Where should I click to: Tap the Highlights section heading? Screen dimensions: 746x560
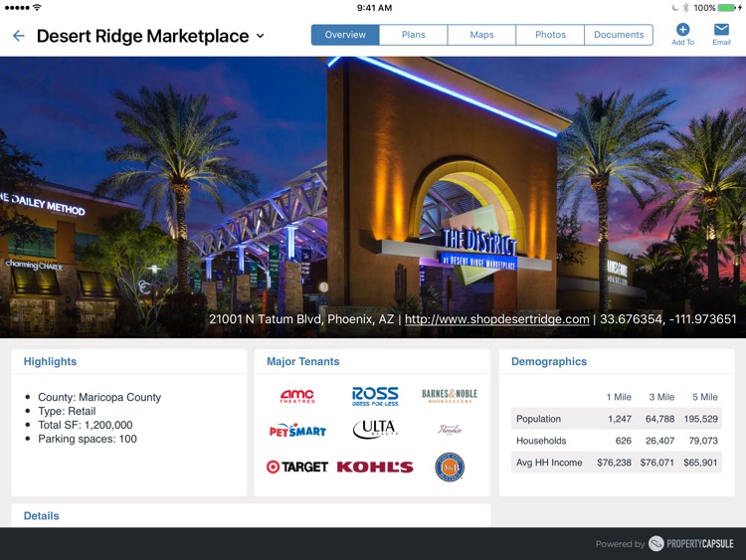[50, 362]
